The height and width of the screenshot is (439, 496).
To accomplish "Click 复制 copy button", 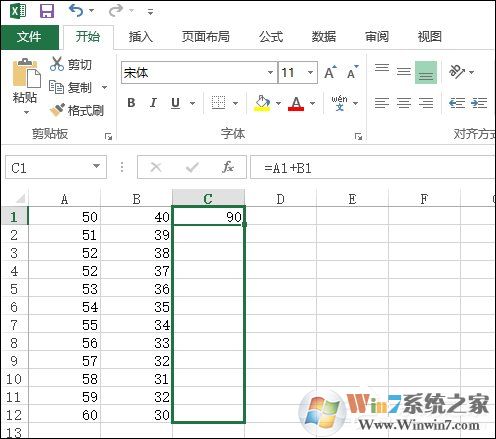I will click(70, 87).
